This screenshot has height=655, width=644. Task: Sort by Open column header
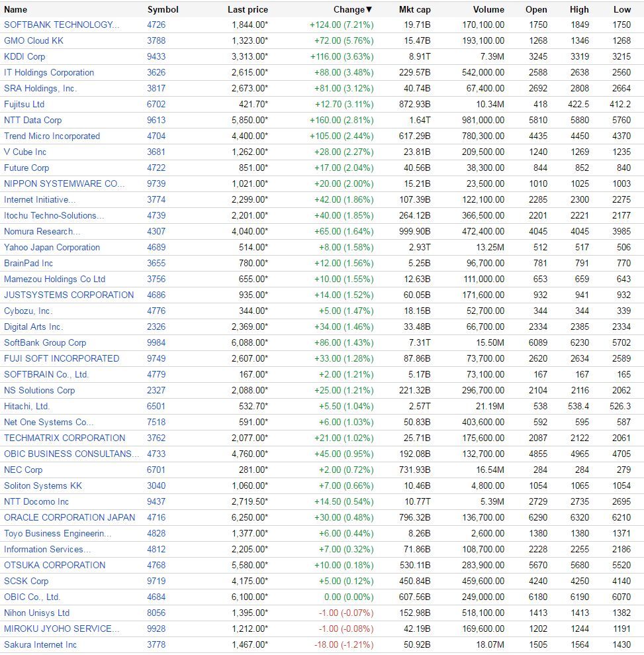point(536,10)
